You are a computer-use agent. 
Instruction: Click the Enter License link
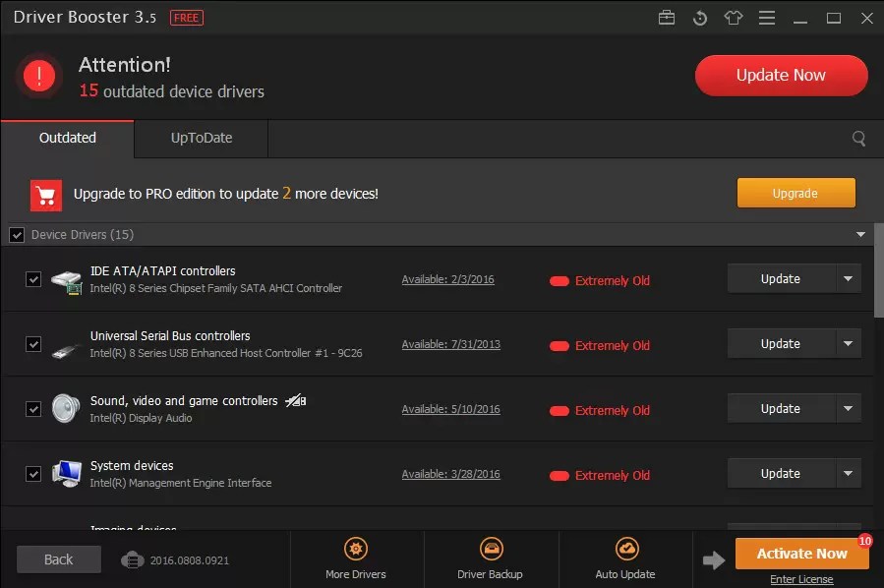tap(801, 579)
